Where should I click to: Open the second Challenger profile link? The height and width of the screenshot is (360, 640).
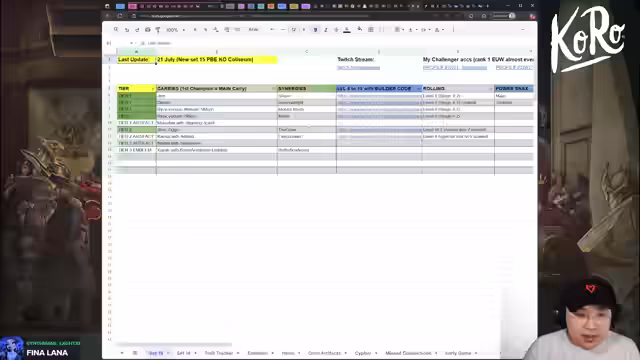[x=514, y=68]
